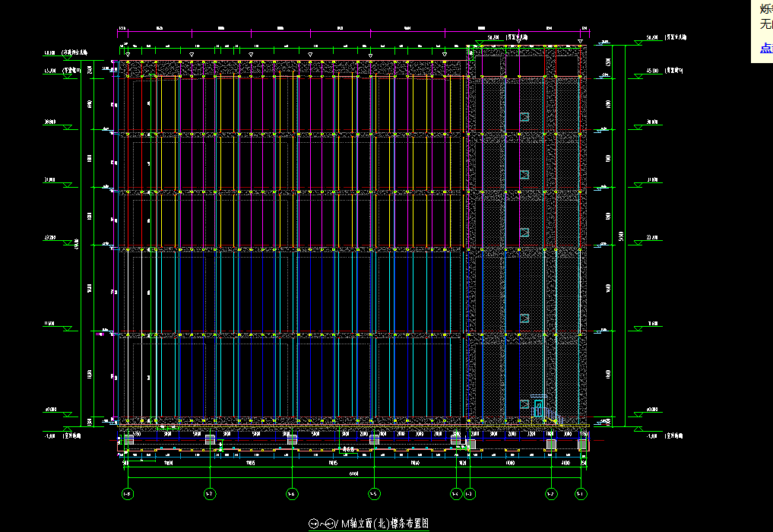Click the axis bubble labeled 1-2
Viewport: 773px width, 532px height.
550,493
